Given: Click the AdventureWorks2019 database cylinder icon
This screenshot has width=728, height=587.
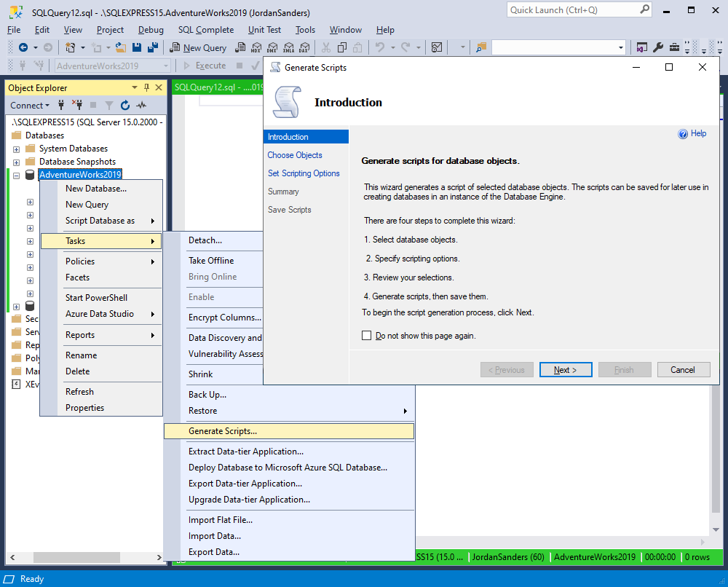Looking at the screenshot, I should pos(30,175).
